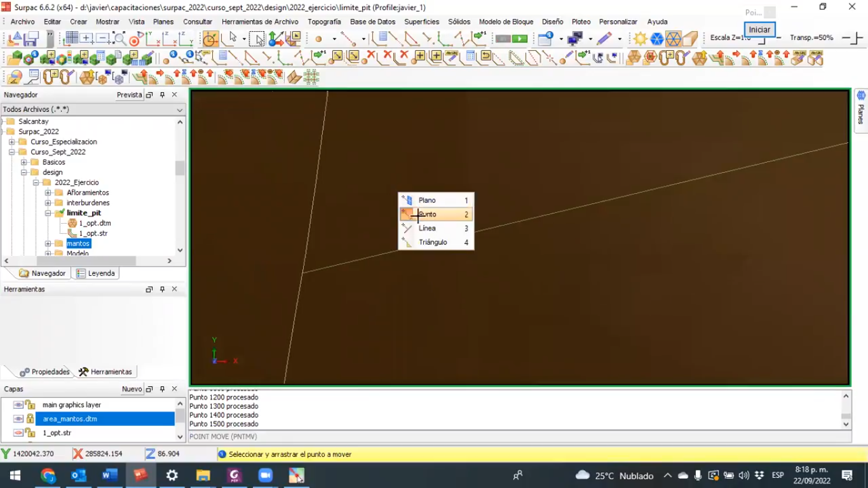Viewport: 868px width, 488px height.
Task: Click the Prevista button in Navegador
Action: coord(130,95)
